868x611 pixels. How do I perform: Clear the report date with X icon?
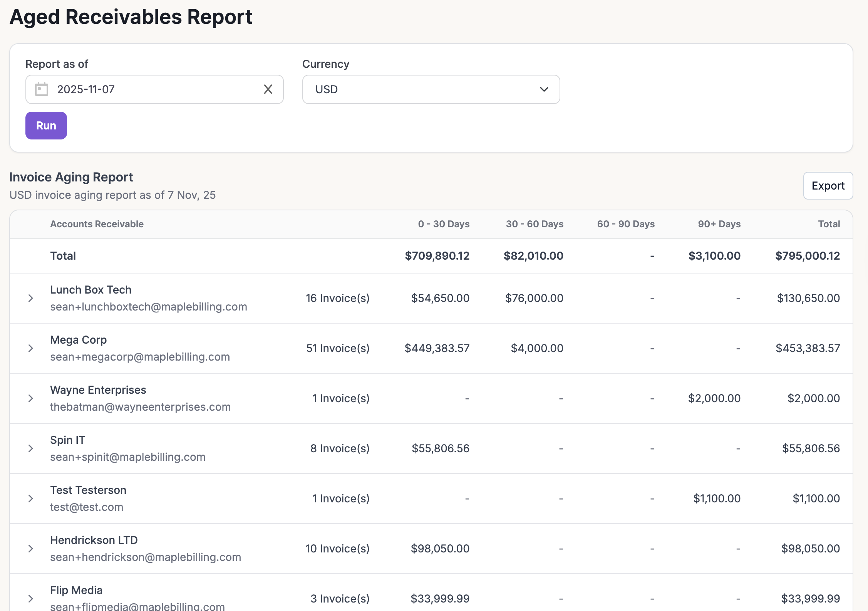[x=268, y=89]
